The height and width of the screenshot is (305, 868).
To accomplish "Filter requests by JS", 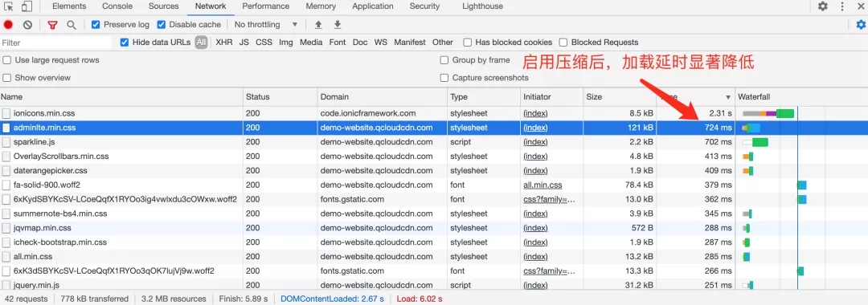I will pyautogui.click(x=244, y=43).
